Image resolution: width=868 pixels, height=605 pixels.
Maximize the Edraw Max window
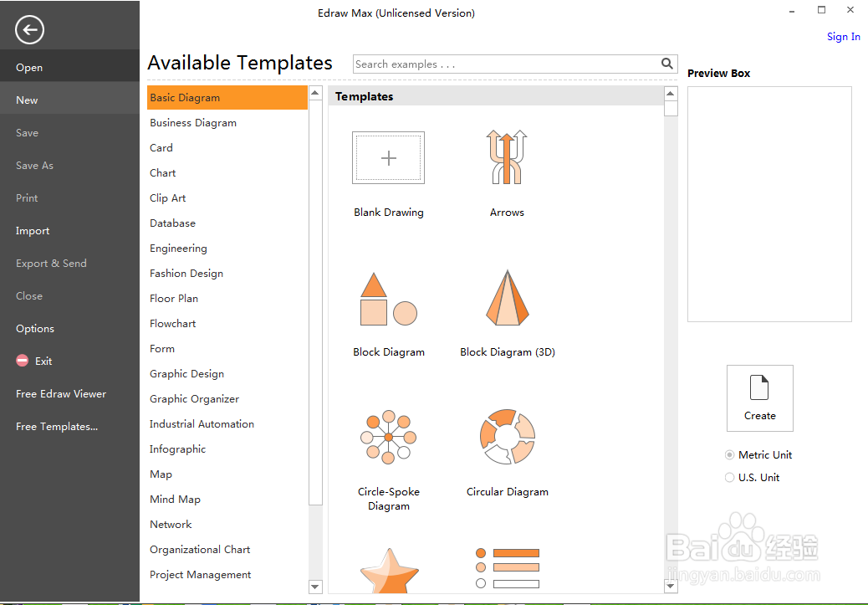point(821,10)
